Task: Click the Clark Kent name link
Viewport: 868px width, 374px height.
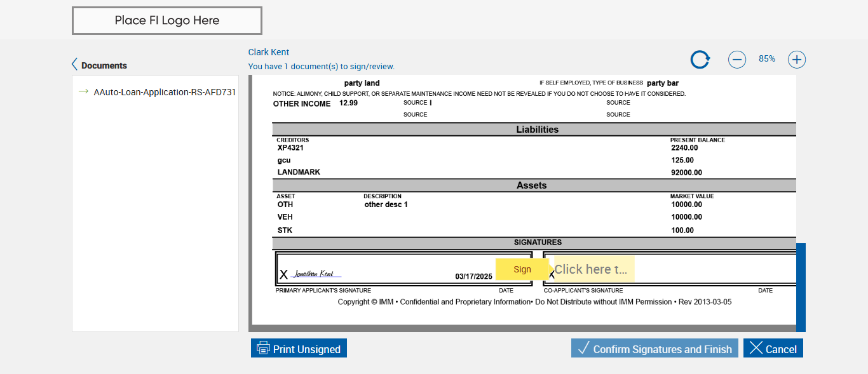Action: pos(269,52)
